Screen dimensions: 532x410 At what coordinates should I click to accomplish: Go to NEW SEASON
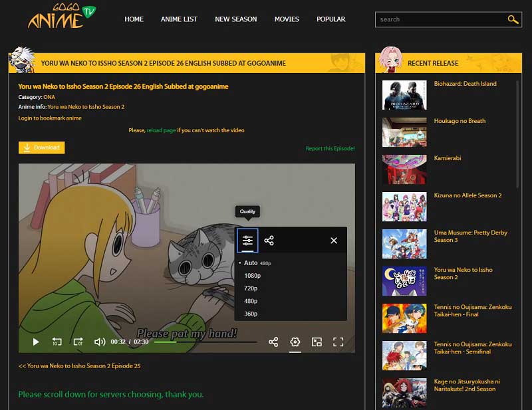coord(236,19)
